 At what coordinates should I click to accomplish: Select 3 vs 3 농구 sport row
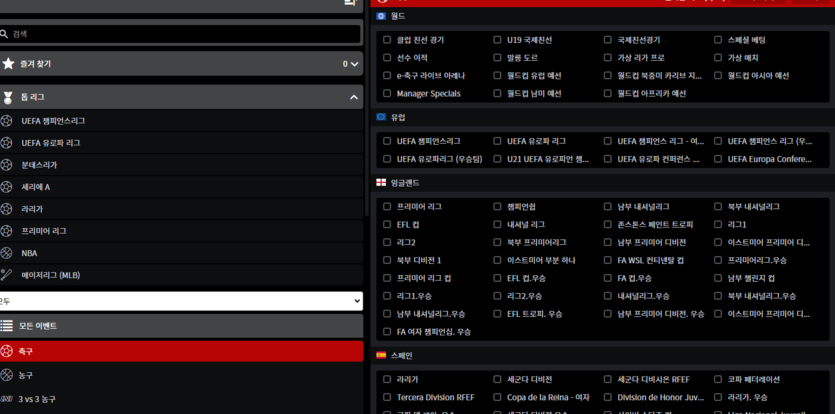click(x=181, y=399)
